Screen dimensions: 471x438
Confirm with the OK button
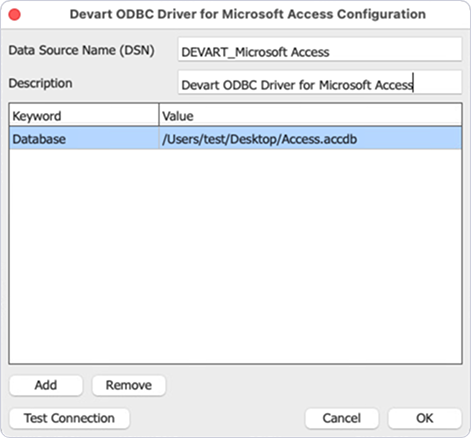click(425, 418)
